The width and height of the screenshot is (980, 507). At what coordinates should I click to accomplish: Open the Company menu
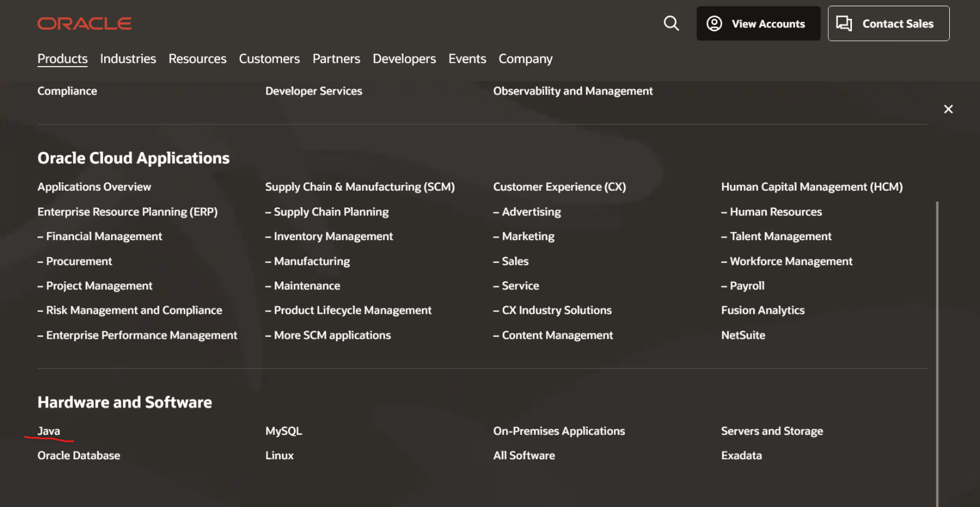525,59
